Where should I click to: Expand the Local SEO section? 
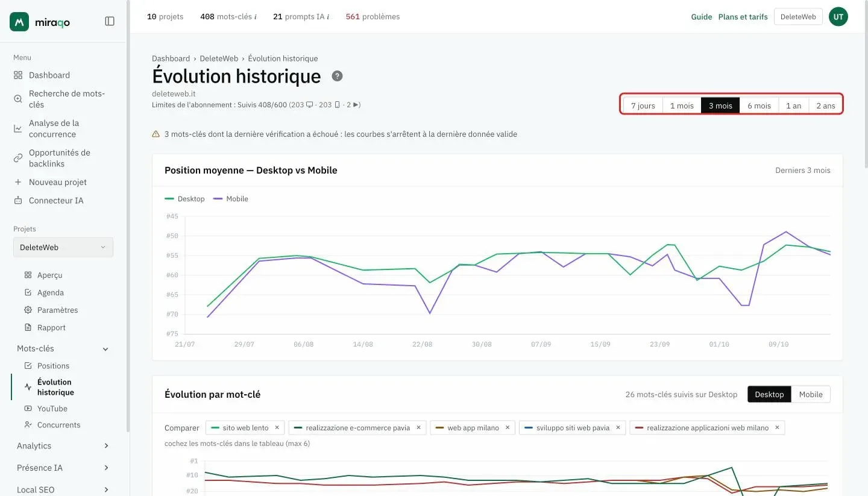63,489
